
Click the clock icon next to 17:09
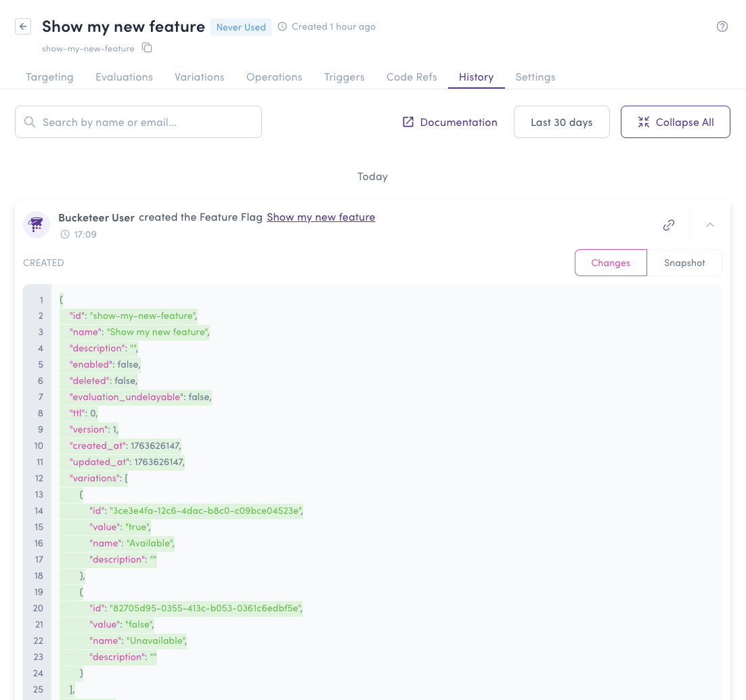tap(65, 235)
